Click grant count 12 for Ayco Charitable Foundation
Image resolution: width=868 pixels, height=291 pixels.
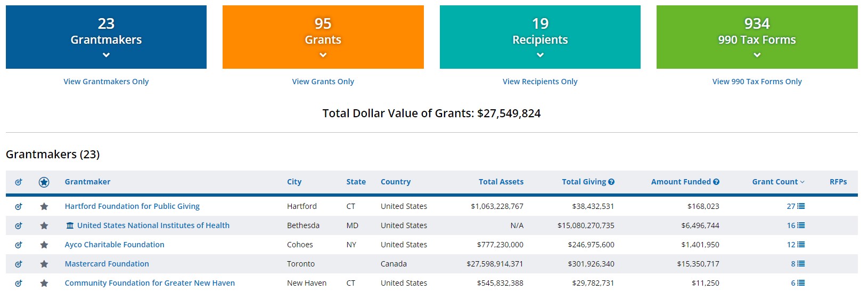[x=791, y=245]
